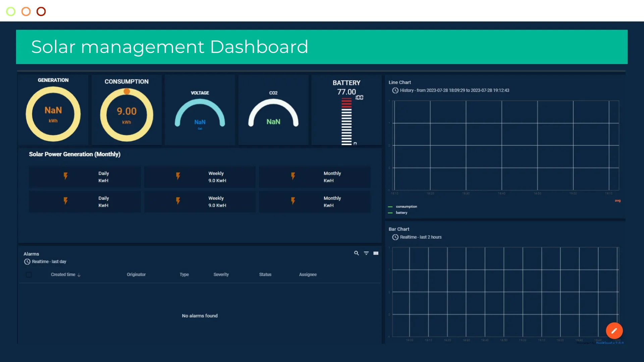Click the Generation NaN kWh gauge
This screenshot has height=362, width=644.
53,114
